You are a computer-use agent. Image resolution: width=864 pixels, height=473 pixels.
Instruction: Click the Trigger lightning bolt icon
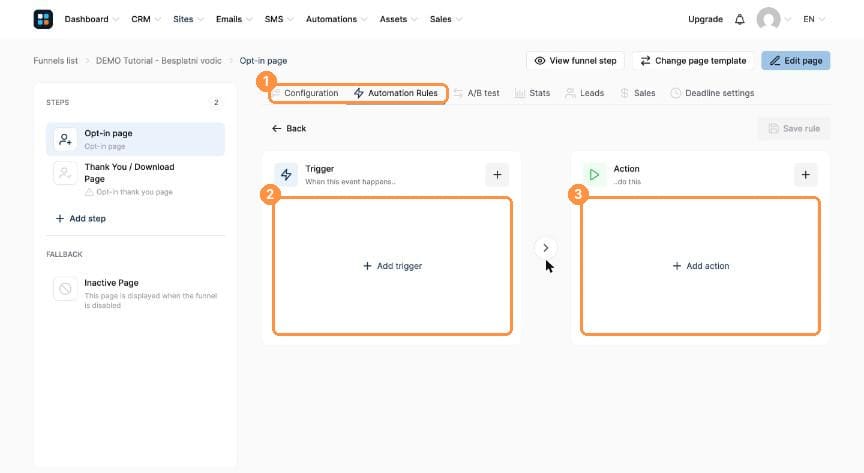coord(286,175)
